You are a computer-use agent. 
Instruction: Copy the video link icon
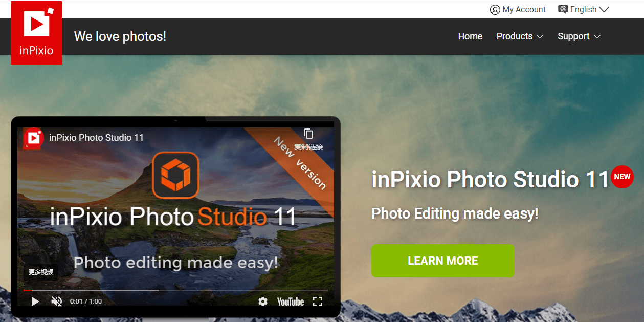pyautogui.click(x=308, y=135)
